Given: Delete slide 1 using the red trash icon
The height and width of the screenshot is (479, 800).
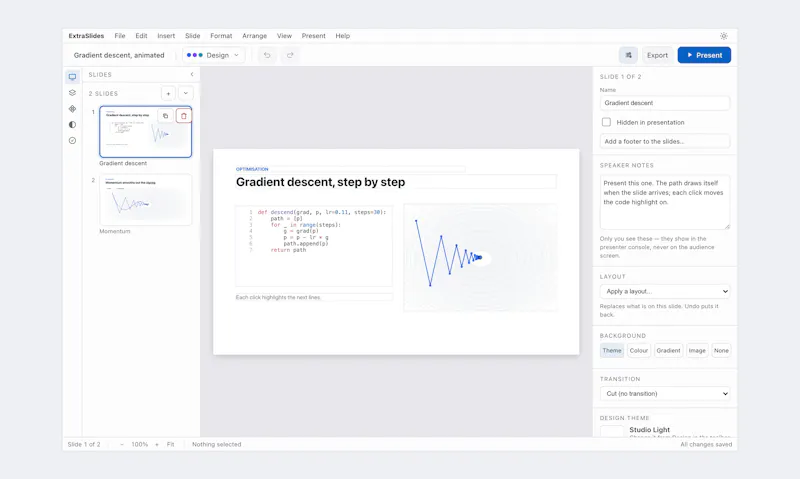Looking at the screenshot, I should [184, 116].
